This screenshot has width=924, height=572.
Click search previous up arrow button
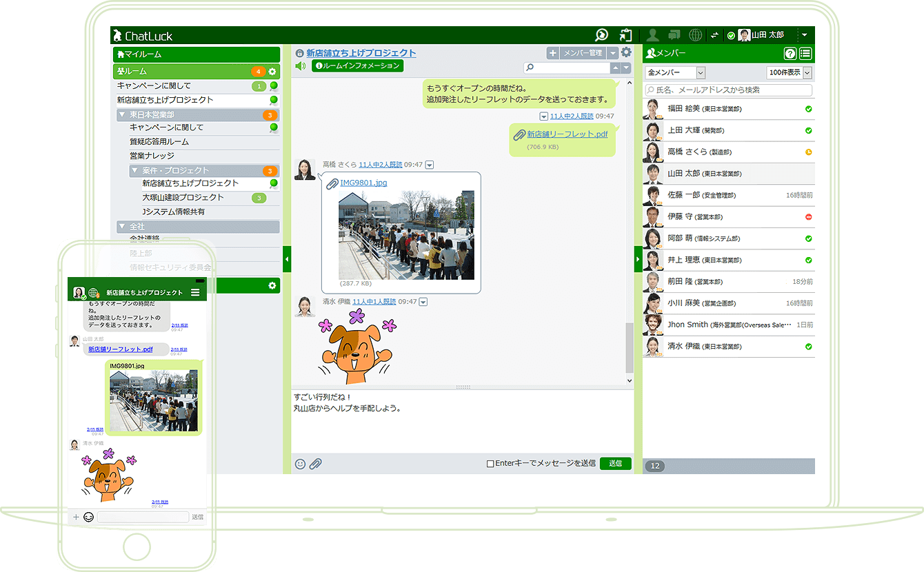point(616,68)
